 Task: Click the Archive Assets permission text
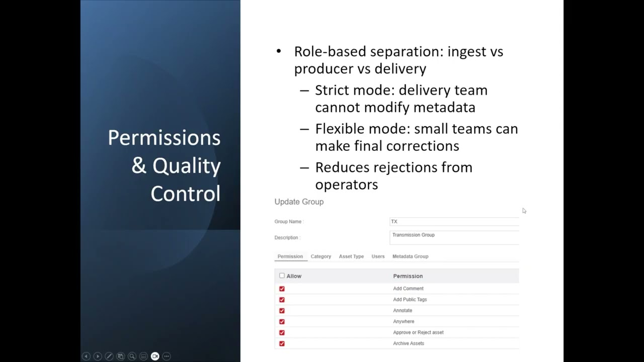tap(409, 343)
